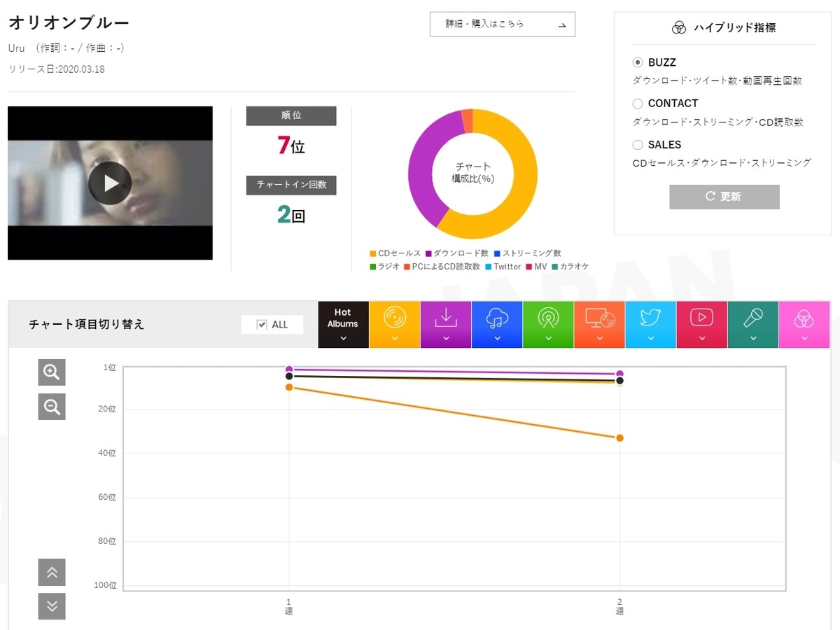
Task: Expand chevron under PC CD read tab
Action: [600, 338]
